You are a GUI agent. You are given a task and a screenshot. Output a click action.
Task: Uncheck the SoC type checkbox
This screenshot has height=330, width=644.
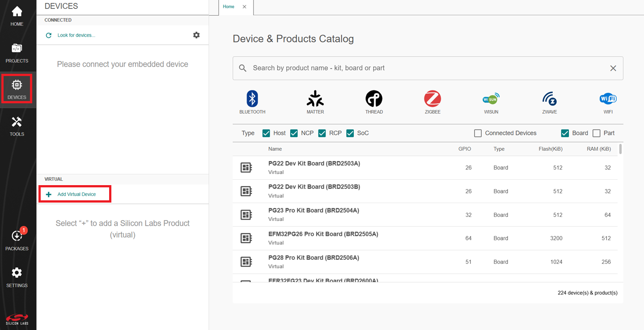pyautogui.click(x=350, y=133)
